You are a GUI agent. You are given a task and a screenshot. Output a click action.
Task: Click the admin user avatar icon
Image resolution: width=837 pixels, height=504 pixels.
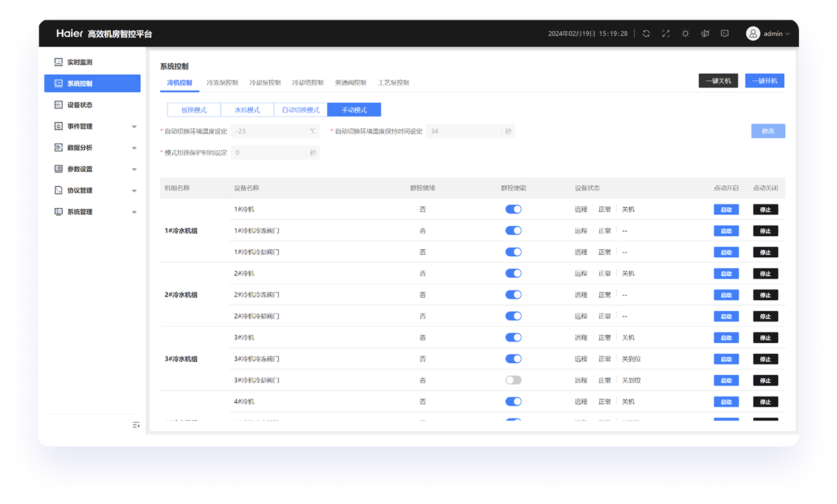(x=753, y=34)
